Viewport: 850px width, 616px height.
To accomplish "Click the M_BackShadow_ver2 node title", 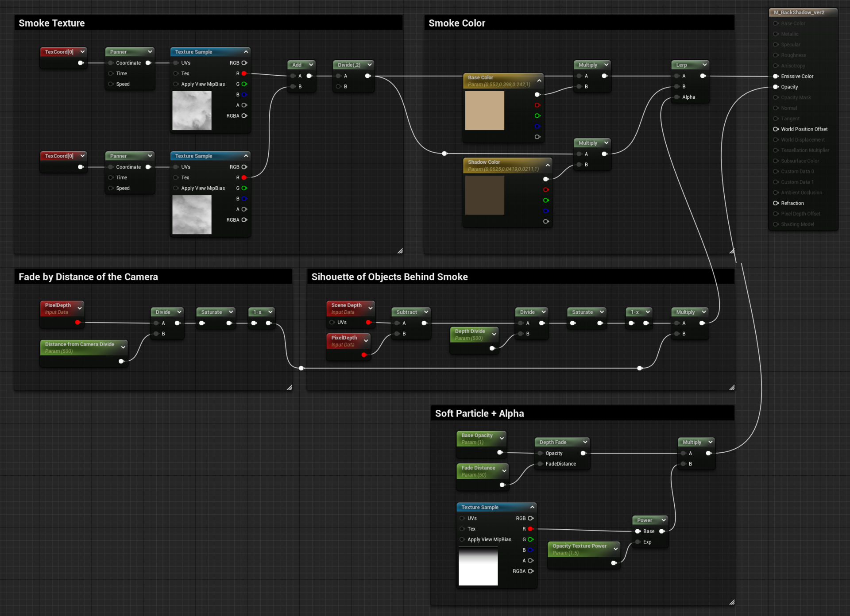I will coord(799,12).
